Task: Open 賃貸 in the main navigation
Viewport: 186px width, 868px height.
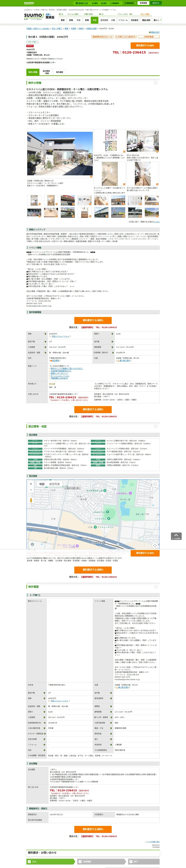Action: [62, 20]
